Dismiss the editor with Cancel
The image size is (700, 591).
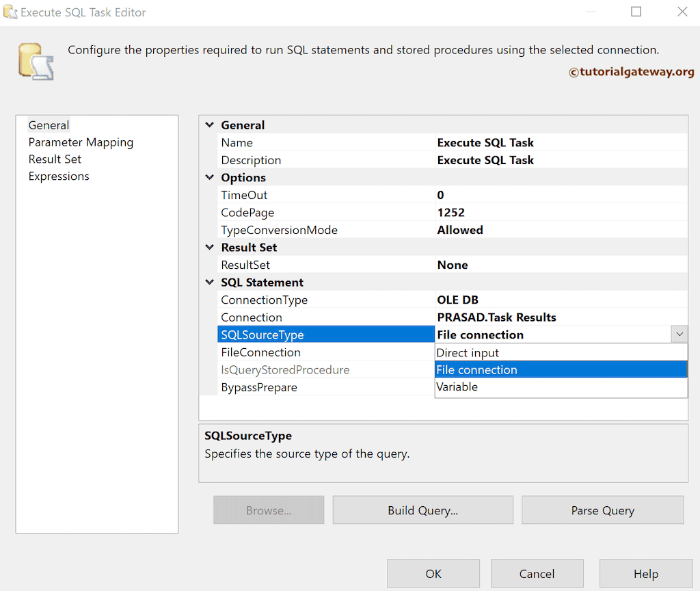pyautogui.click(x=537, y=573)
